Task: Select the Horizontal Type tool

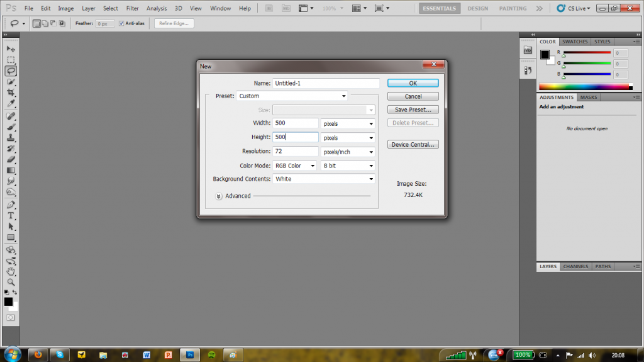Action: [11, 215]
